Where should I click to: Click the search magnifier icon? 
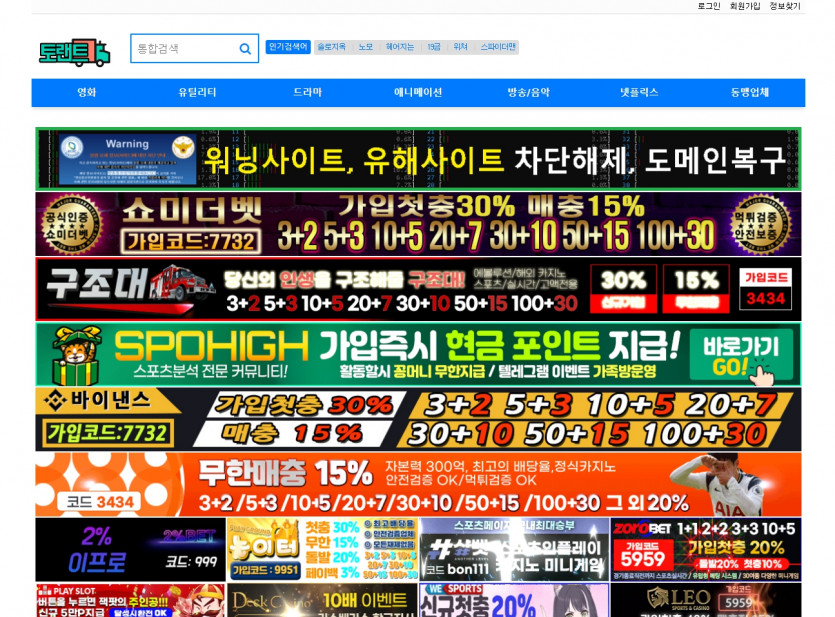pyautogui.click(x=244, y=47)
